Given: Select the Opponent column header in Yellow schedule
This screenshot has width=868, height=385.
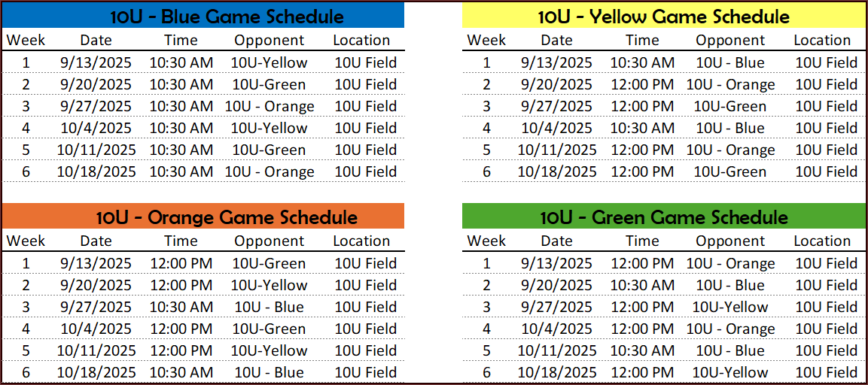Looking at the screenshot, I should pyautogui.click(x=730, y=41).
